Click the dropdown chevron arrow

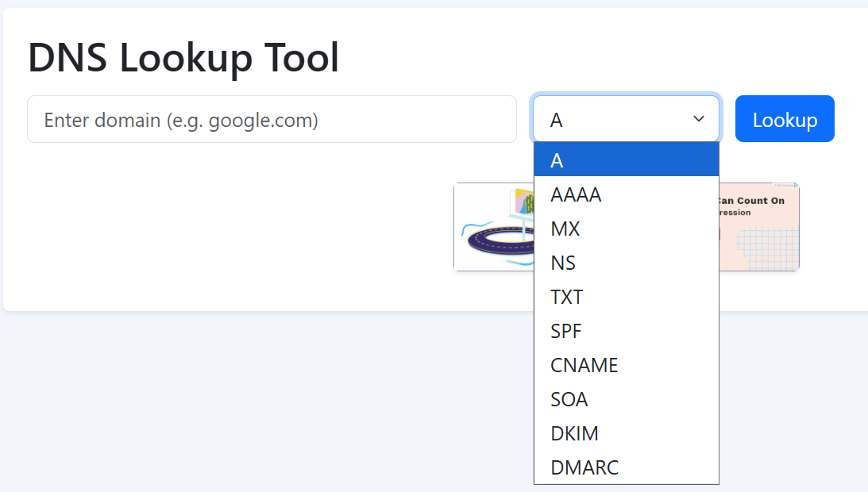699,119
